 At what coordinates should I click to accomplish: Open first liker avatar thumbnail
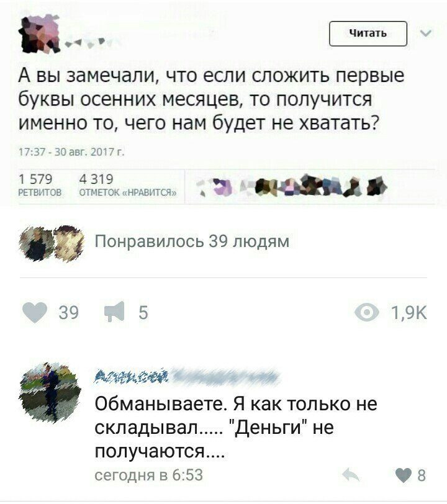37,244
